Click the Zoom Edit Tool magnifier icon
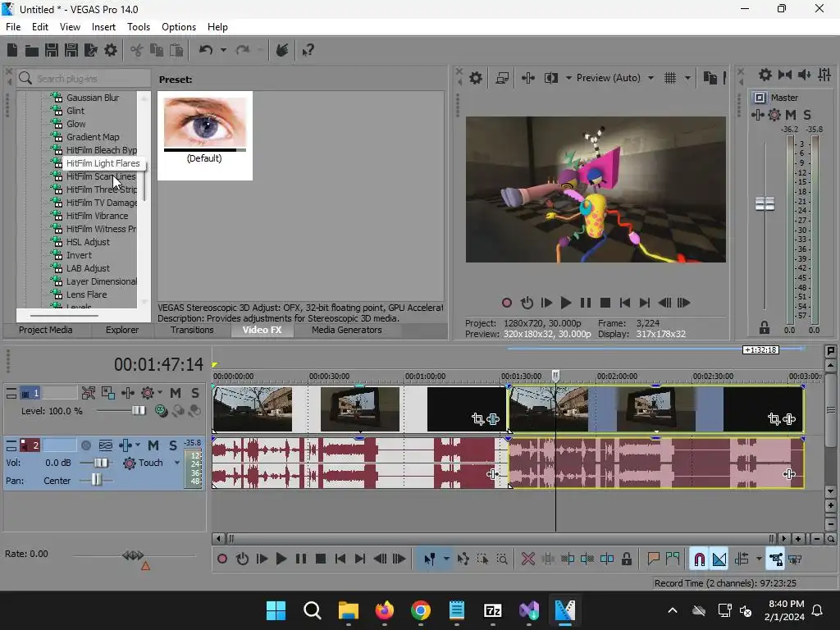The width and height of the screenshot is (840, 630). [x=503, y=559]
